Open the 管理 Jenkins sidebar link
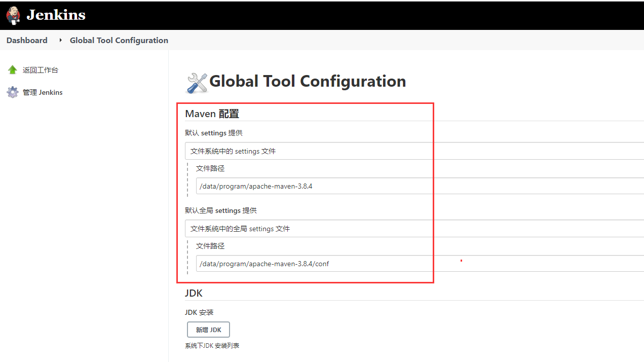 (43, 92)
